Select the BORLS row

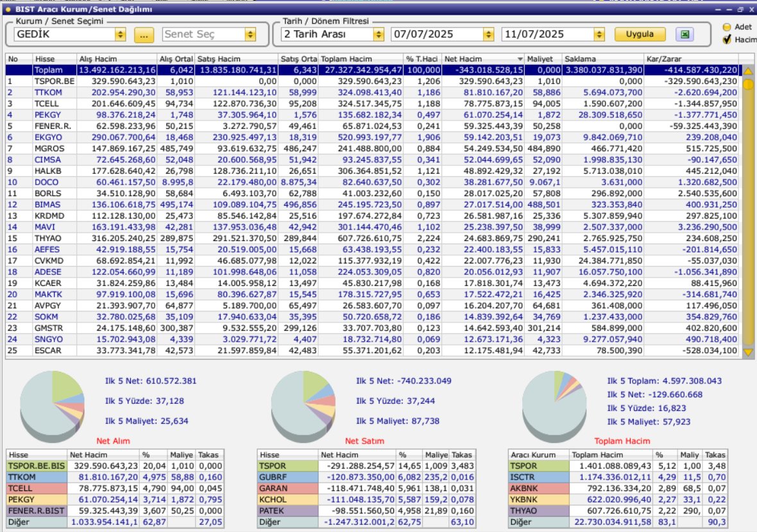372,194
